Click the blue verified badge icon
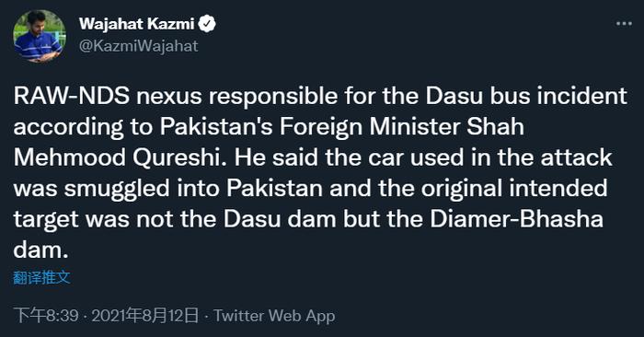This screenshot has width=644, height=337. coord(207,24)
